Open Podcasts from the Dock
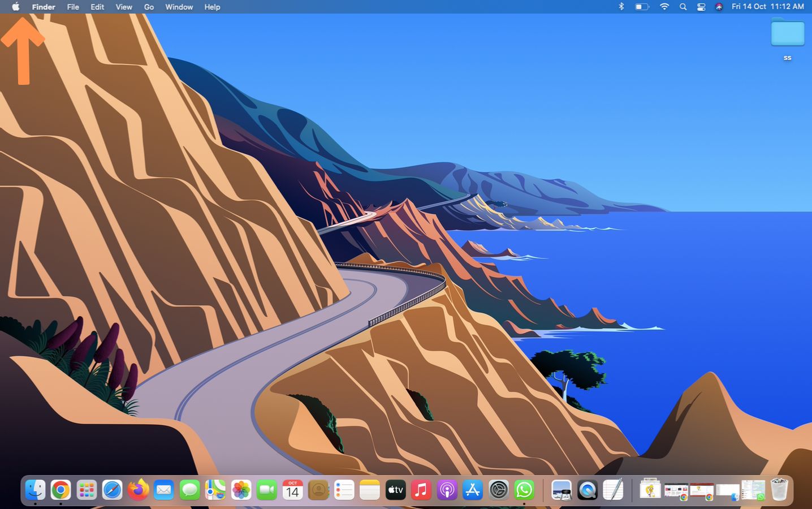The width and height of the screenshot is (812, 509). [x=447, y=490]
